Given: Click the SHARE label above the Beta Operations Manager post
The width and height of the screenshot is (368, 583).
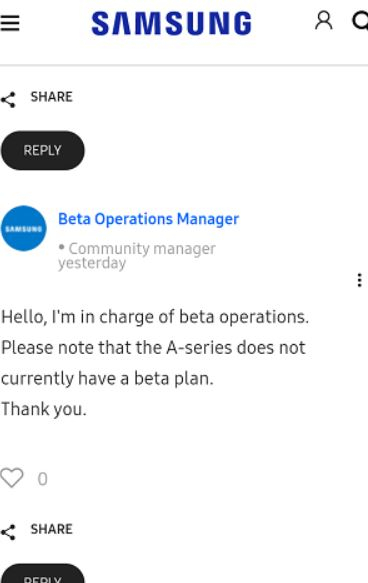Looking at the screenshot, I should point(51,97).
